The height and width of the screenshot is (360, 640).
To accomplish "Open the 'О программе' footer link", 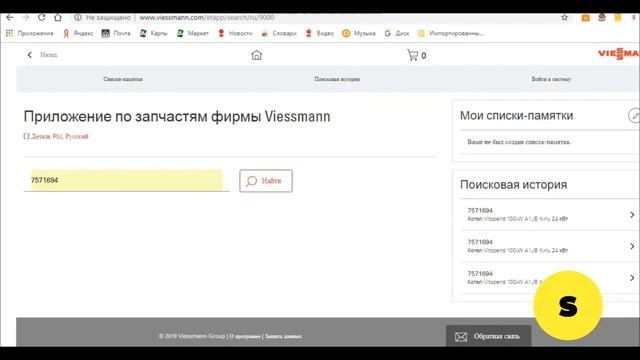I will 244,336.
